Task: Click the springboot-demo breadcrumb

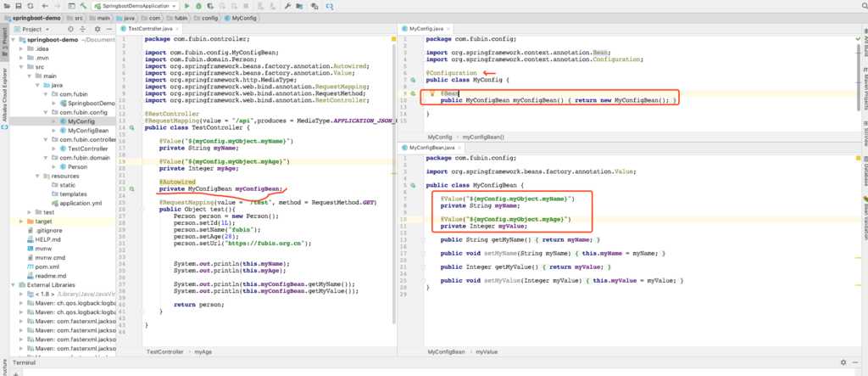Action: (x=33, y=18)
